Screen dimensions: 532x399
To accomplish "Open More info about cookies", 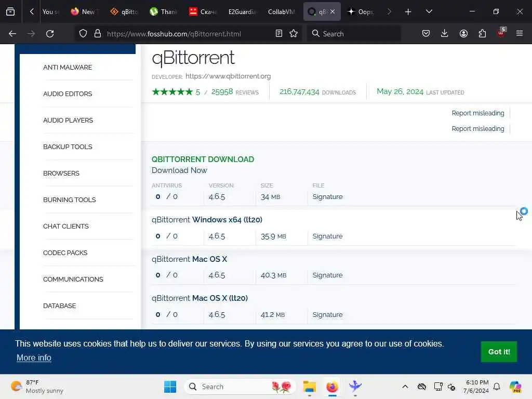I will pyautogui.click(x=34, y=357).
